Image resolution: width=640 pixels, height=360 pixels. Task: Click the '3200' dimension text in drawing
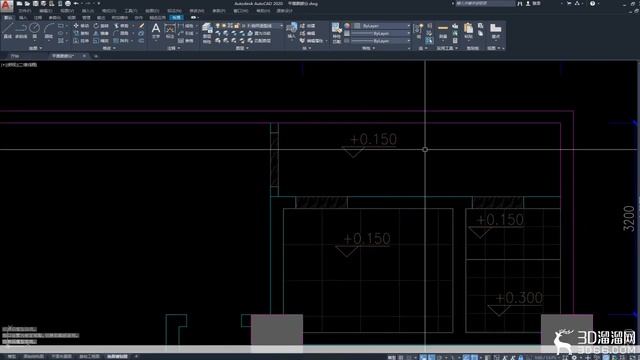point(629,218)
